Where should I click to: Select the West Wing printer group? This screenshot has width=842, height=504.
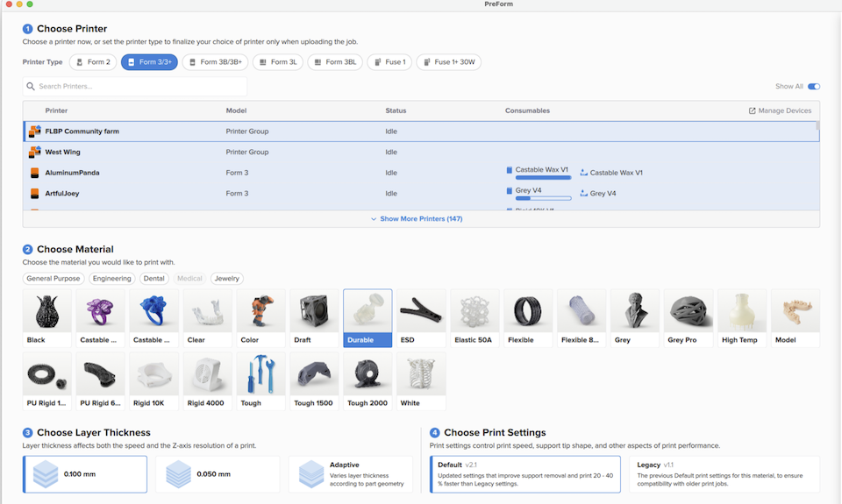click(421, 152)
